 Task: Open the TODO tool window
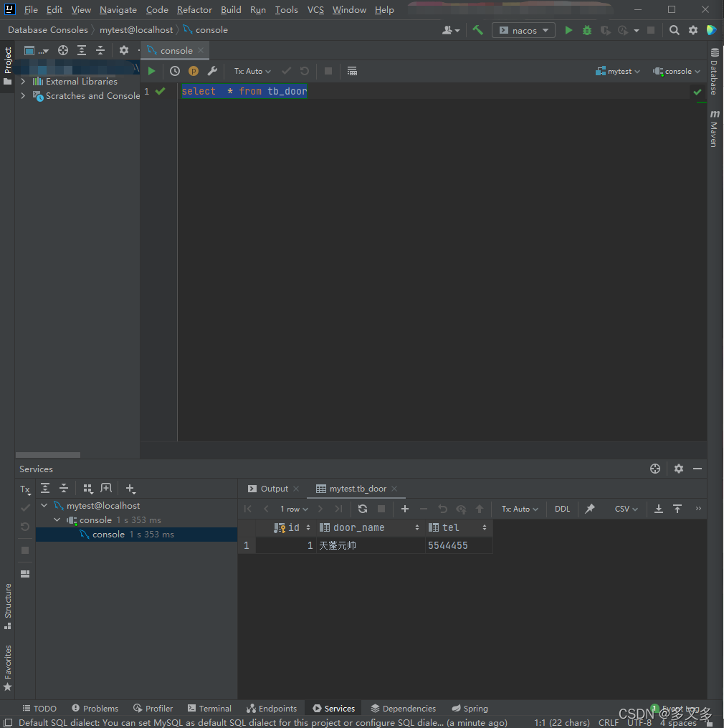click(39, 708)
